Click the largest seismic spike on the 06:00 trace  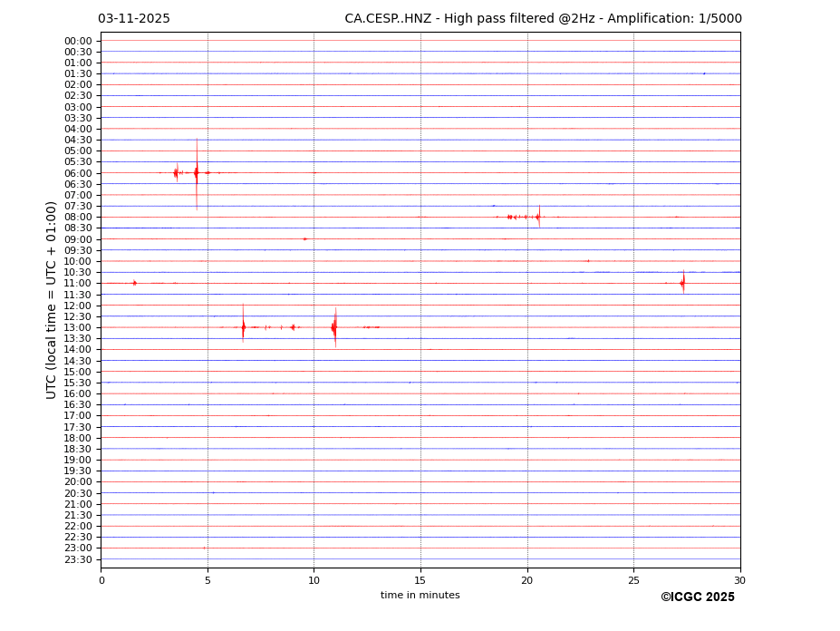tap(197, 172)
